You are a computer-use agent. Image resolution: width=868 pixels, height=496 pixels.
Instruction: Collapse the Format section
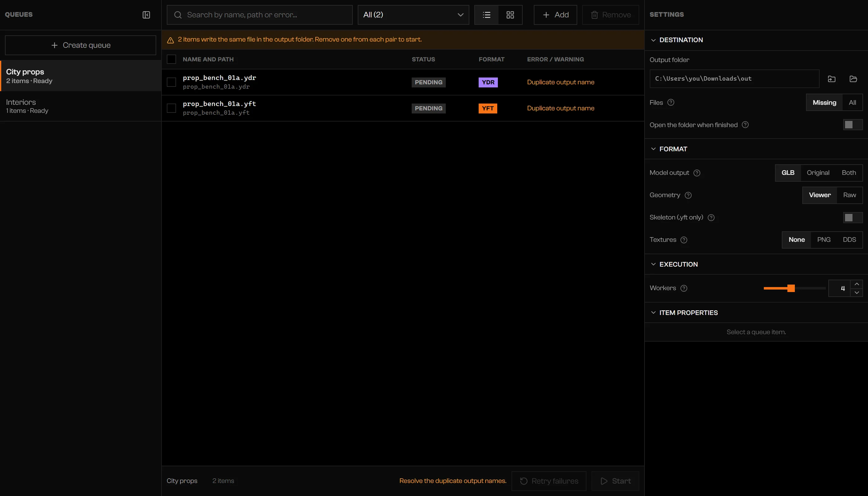point(653,149)
